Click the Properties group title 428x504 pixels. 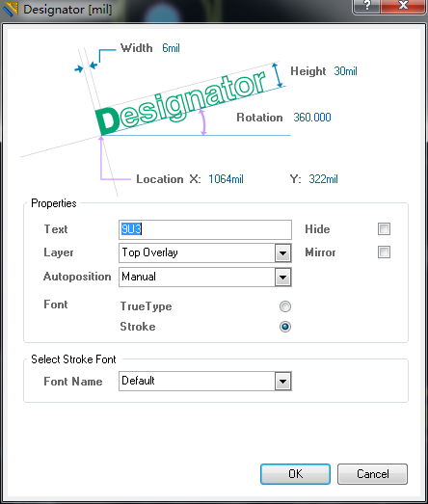54,203
